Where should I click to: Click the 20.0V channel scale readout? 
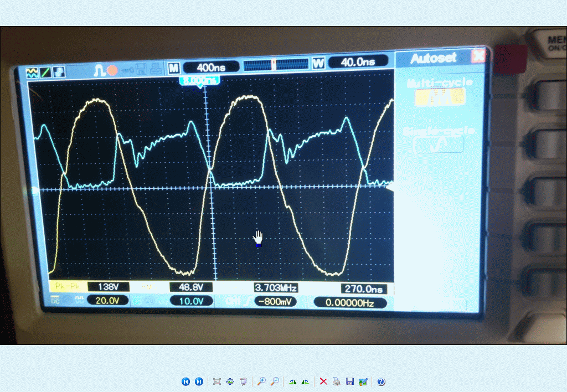(x=107, y=301)
